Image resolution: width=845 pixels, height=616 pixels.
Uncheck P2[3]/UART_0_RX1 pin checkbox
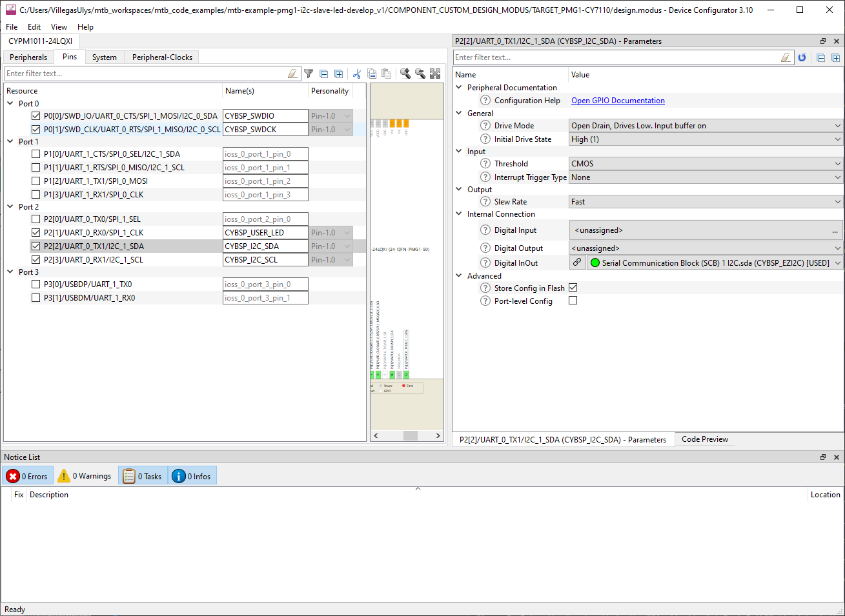(36, 260)
